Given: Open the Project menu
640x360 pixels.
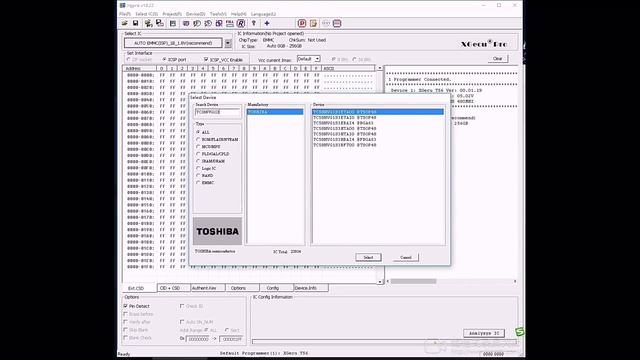Looking at the screenshot, I should (x=172, y=14).
